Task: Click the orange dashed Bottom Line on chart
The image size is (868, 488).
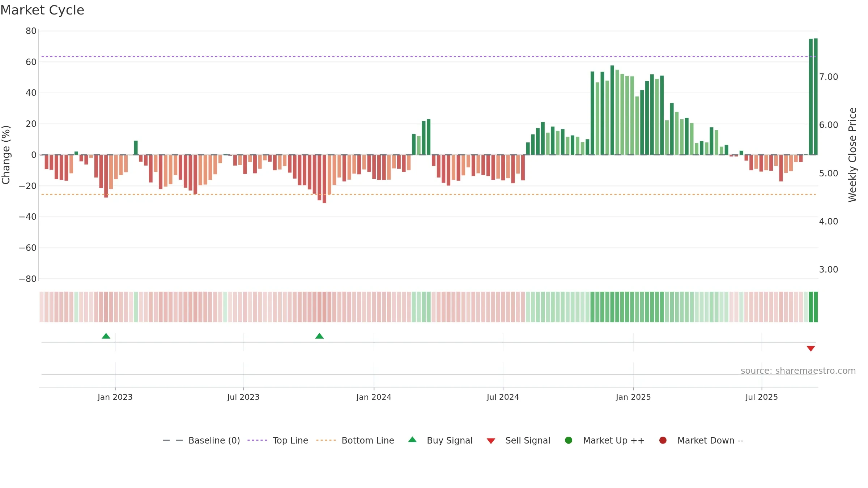Action: pyautogui.click(x=429, y=194)
